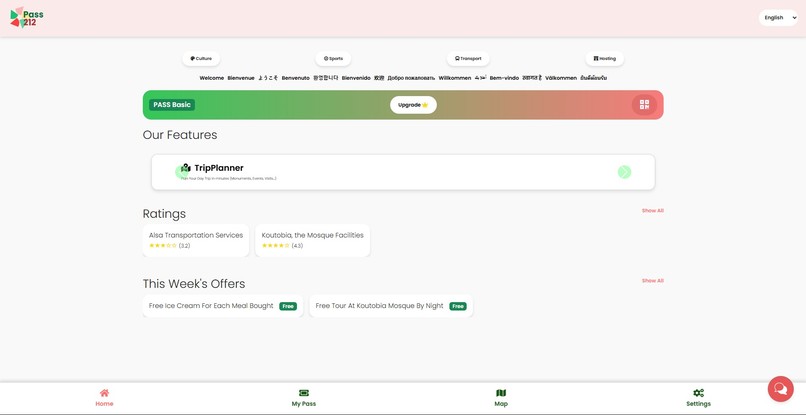Click the (4.3) rating value
The width and height of the screenshot is (806, 415).
tap(297, 246)
